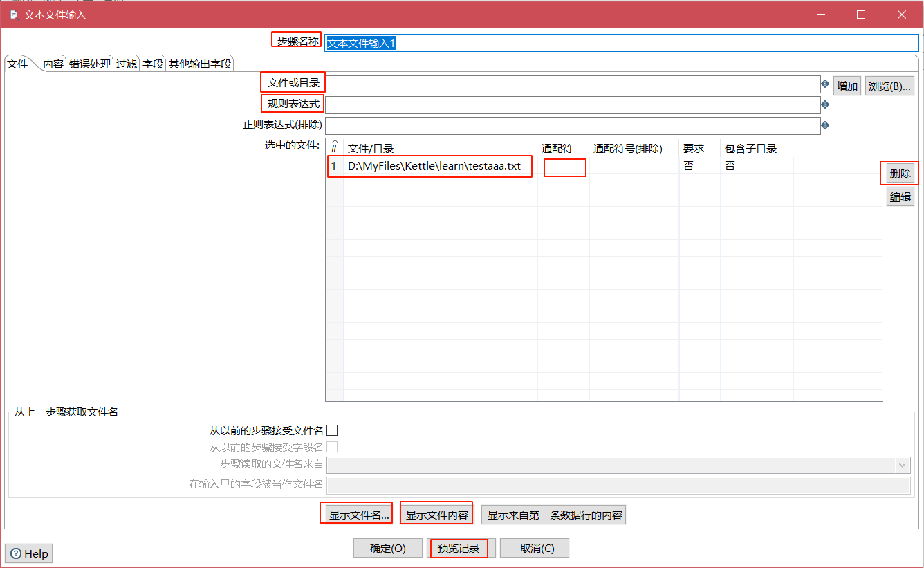Switch to the 内容 tab
The width and height of the screenshot is (924, 568).
[x=53, y=64]
